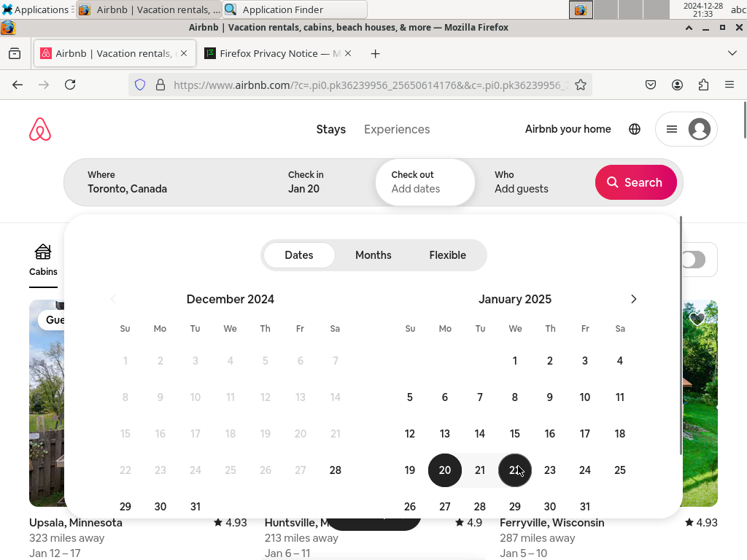Open the Upsala, Minnesota listing title
747x560 pixels.
click(x=76, y=523)
